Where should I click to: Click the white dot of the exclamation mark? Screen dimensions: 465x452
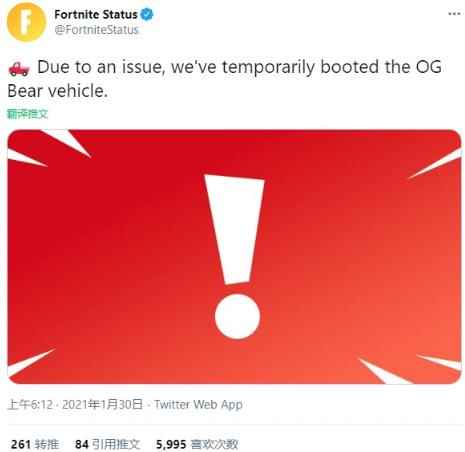point(237,317)
